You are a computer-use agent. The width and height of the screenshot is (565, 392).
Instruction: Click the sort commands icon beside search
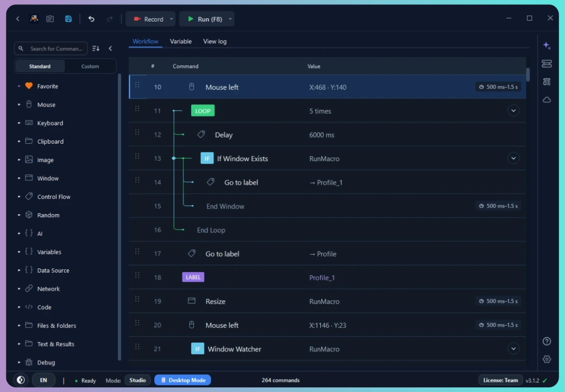click(96, 48)
